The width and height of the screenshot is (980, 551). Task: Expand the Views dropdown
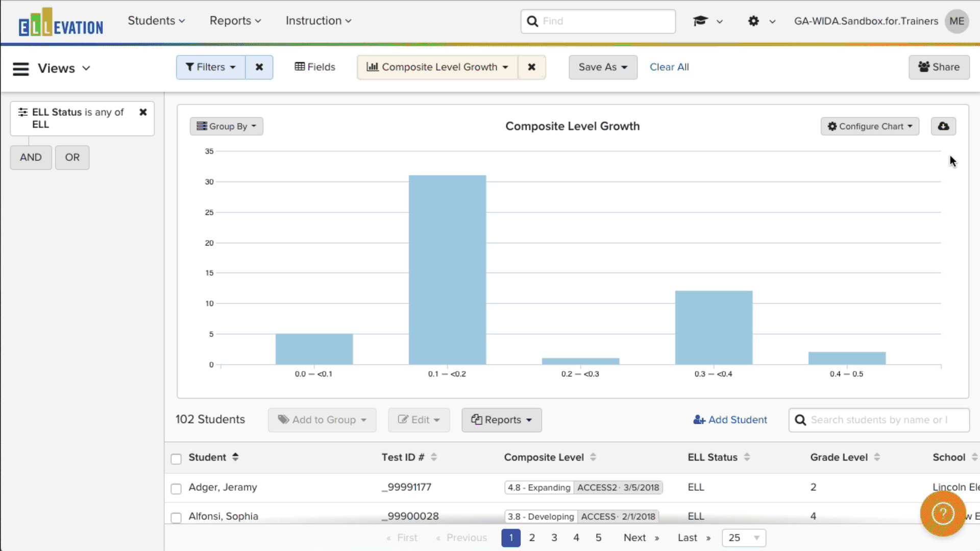click(64, 68)
